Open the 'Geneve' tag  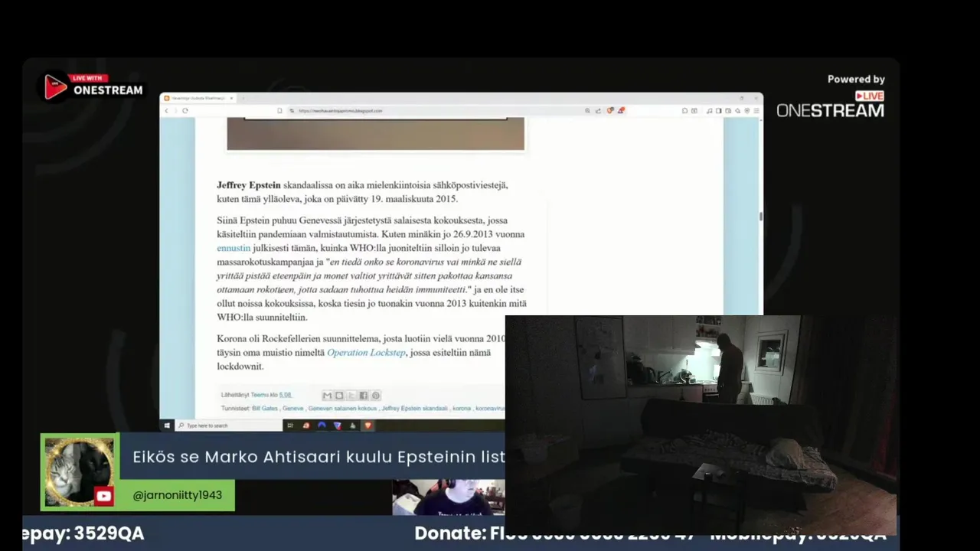(293, 409)
